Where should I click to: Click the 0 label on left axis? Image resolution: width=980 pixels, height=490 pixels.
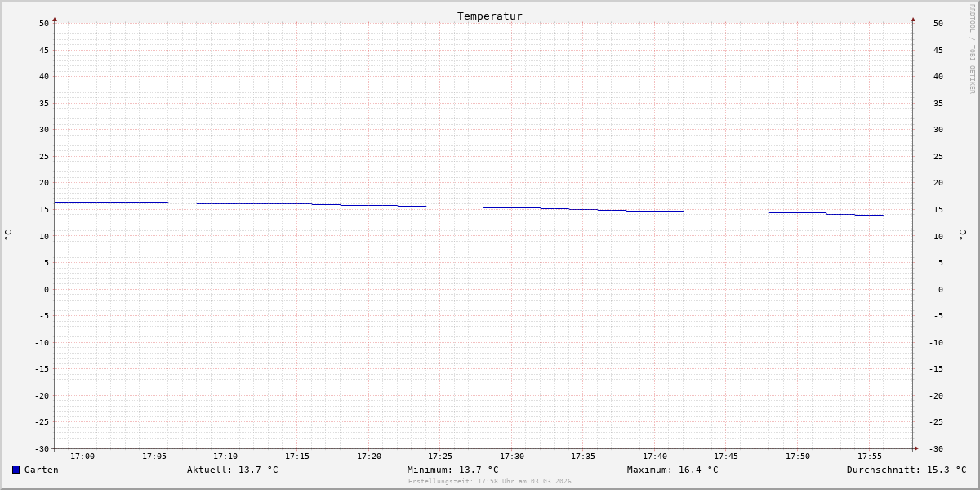click(x=47, y=289)
